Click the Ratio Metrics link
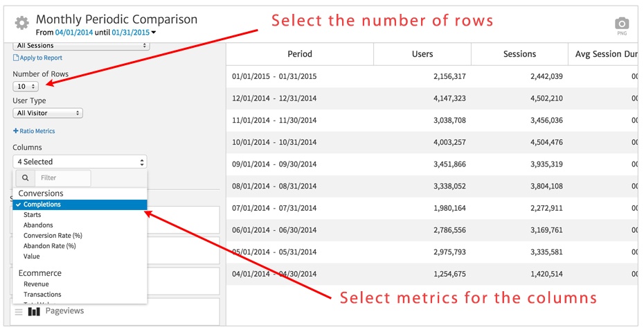The height and width of the screenshot is (330, 644). coord(34,131)
